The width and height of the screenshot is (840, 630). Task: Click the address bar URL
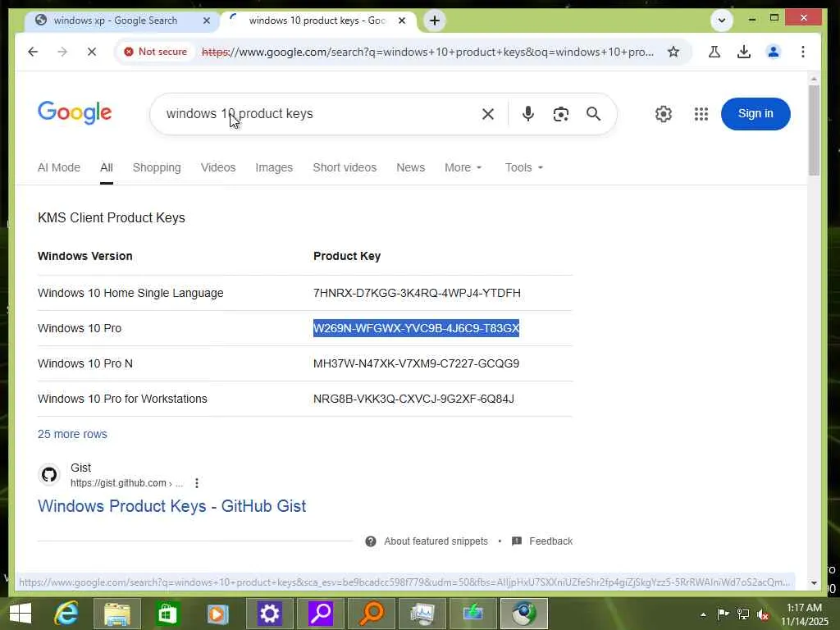coord(427,52)
